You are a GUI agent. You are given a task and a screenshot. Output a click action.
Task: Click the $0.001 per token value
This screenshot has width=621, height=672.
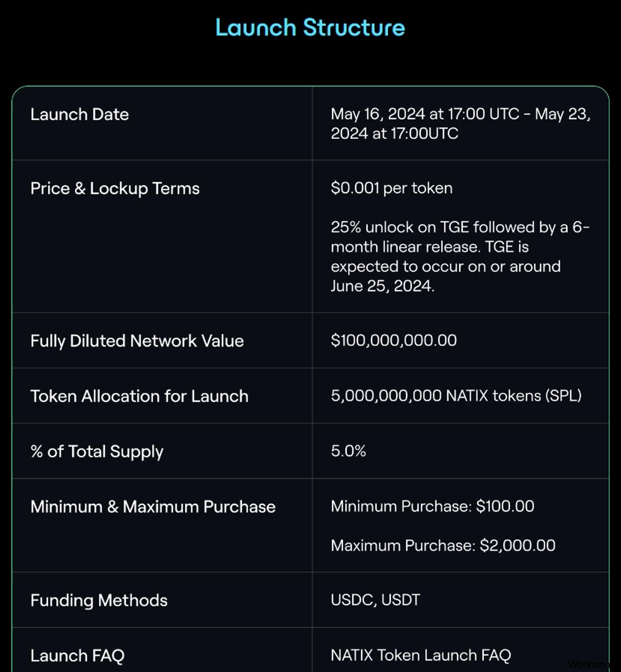click(391, 188)
